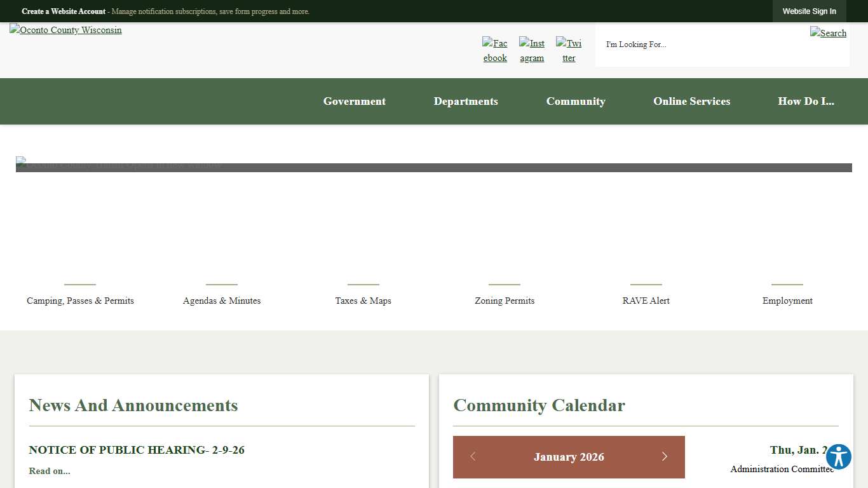
Task: Click Website Sign In
Action: point(809,11)
